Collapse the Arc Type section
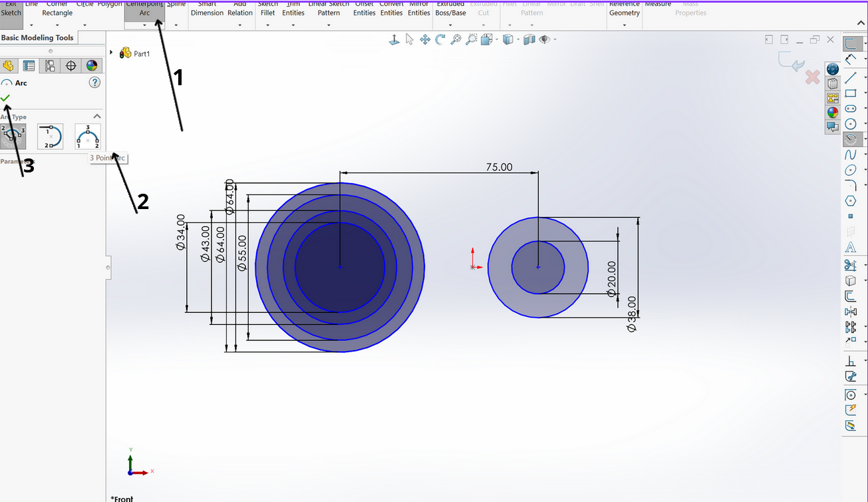This screenshot has height=502, width=868. point(96,117)
